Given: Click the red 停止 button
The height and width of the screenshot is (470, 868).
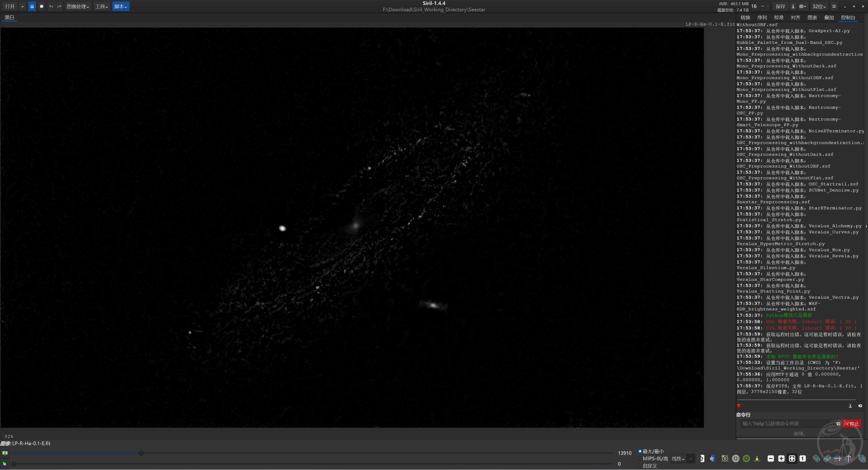Looking at the screenshot, I should [852, 423].
